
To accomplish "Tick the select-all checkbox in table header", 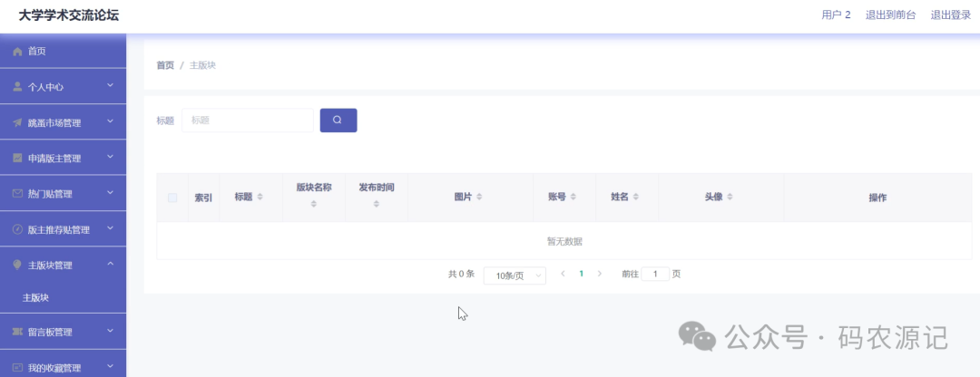I will pyautogui.click(x=172, y=198).
